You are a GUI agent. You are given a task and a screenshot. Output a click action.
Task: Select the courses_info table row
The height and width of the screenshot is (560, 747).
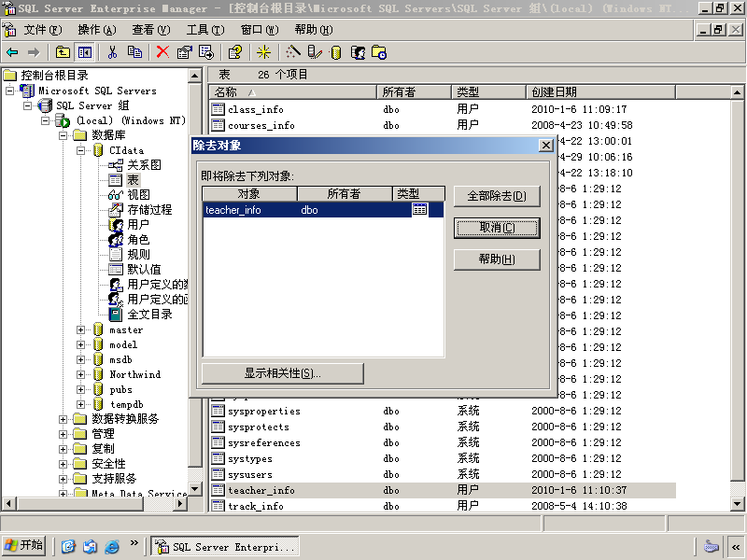coord(443,125)
